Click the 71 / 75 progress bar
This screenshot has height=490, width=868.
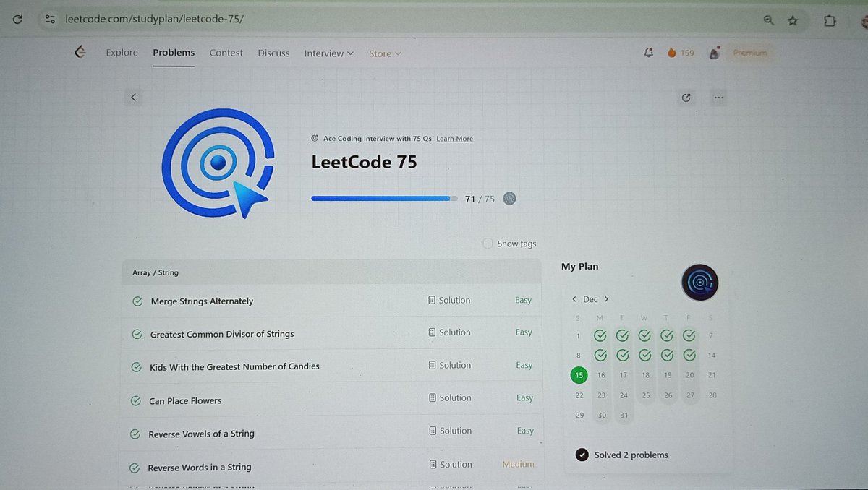tap(385, 198)
